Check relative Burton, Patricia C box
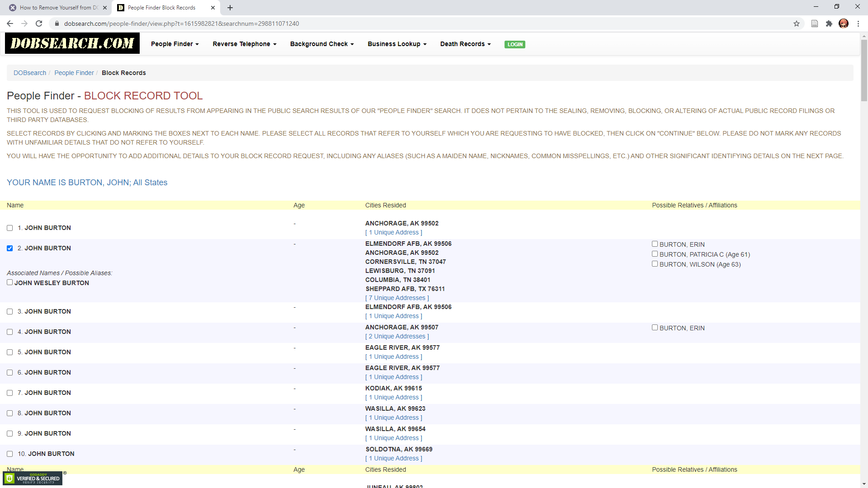This screenshot has width=868, height=488. 655,254
